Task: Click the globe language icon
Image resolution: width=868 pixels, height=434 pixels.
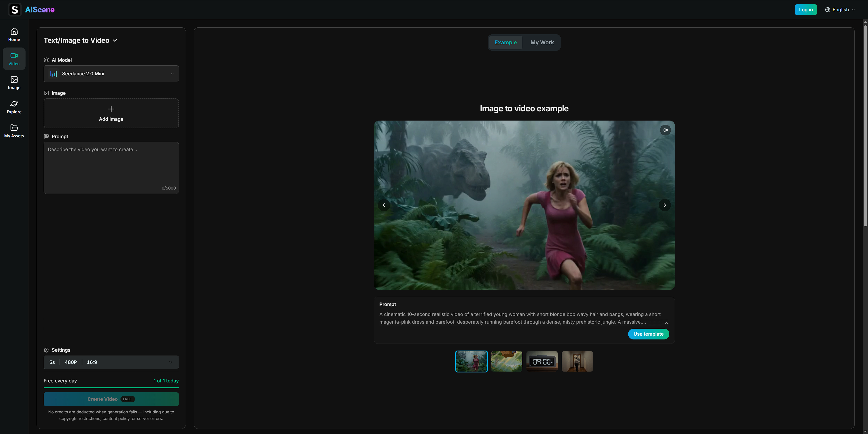Action: [x=828, y=10]
